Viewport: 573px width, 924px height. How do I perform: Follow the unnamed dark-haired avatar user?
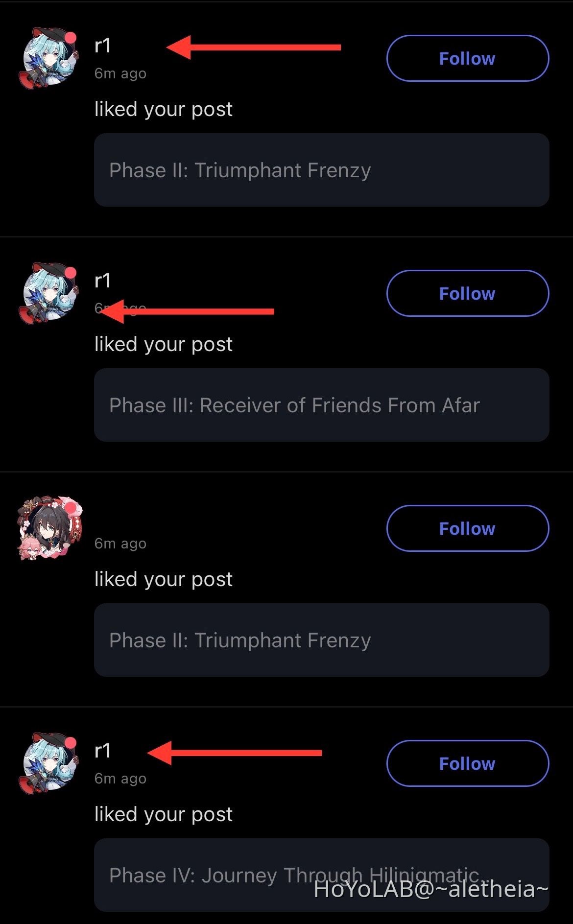click(467, 528)
